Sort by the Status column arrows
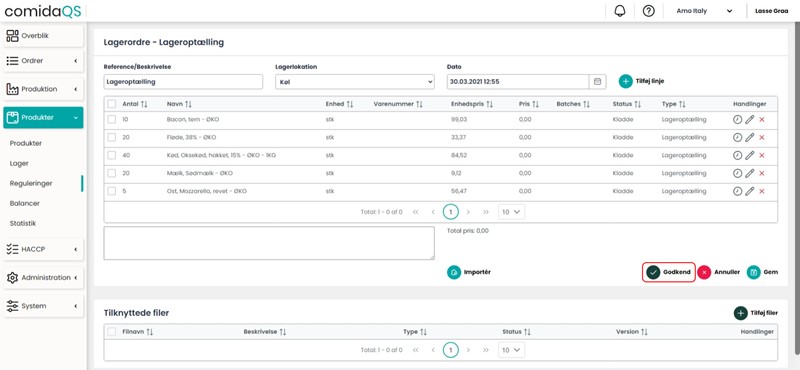 (x=638, y=104)
